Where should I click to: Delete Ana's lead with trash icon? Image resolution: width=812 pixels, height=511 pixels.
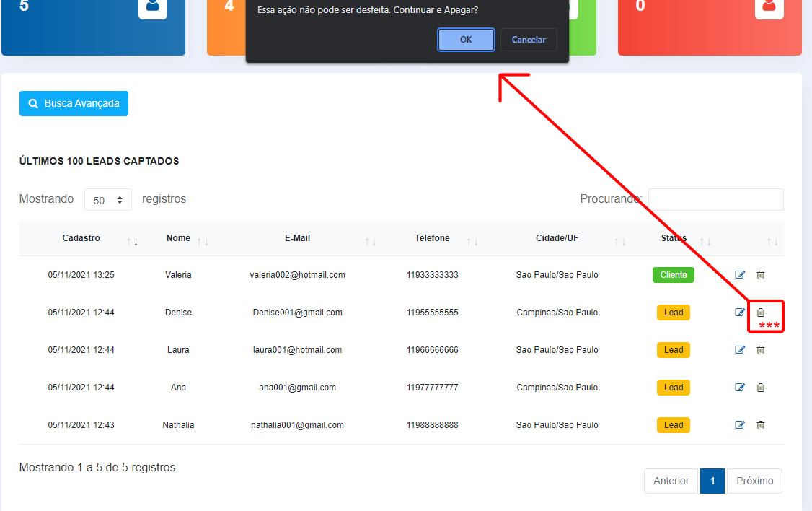[x=760, y=387]
